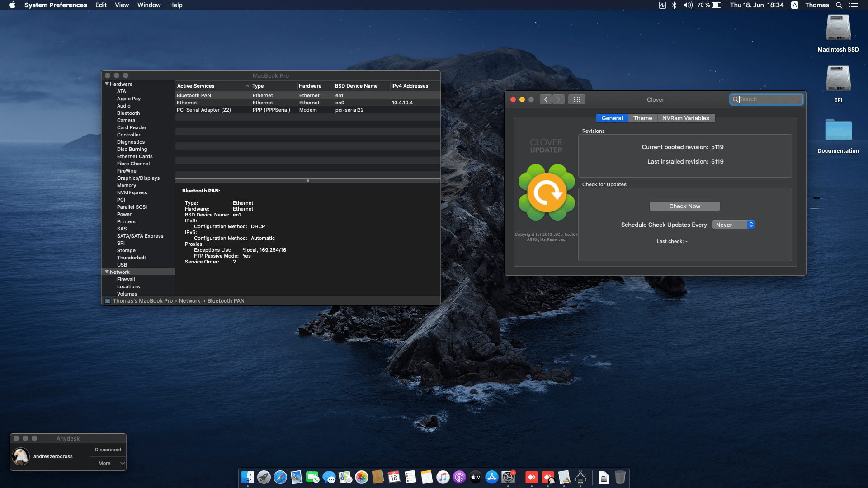Open Music from the Dock
868x488 pixels.
(x=443, y=477)
